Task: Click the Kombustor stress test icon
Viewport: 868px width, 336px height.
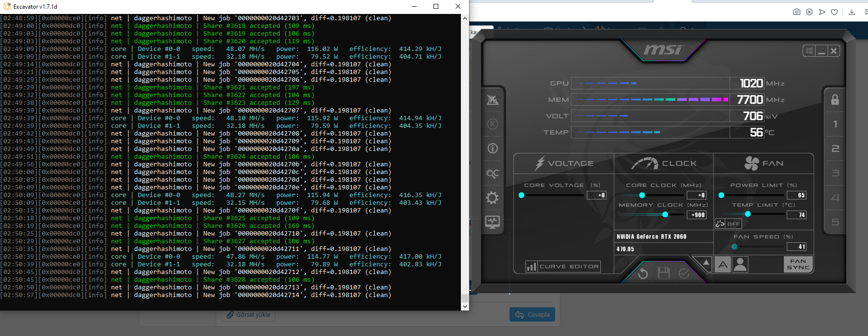Action: tap(492, 124)
